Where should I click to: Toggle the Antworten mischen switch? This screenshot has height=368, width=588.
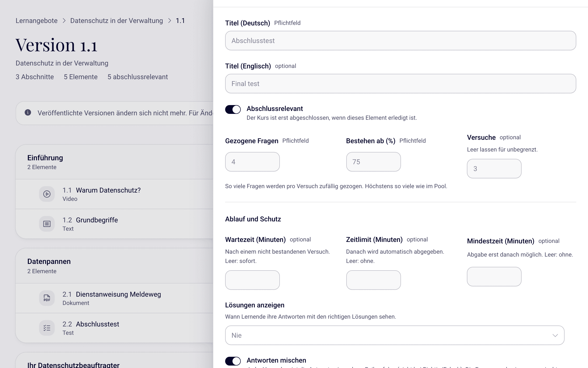(233, 361)
